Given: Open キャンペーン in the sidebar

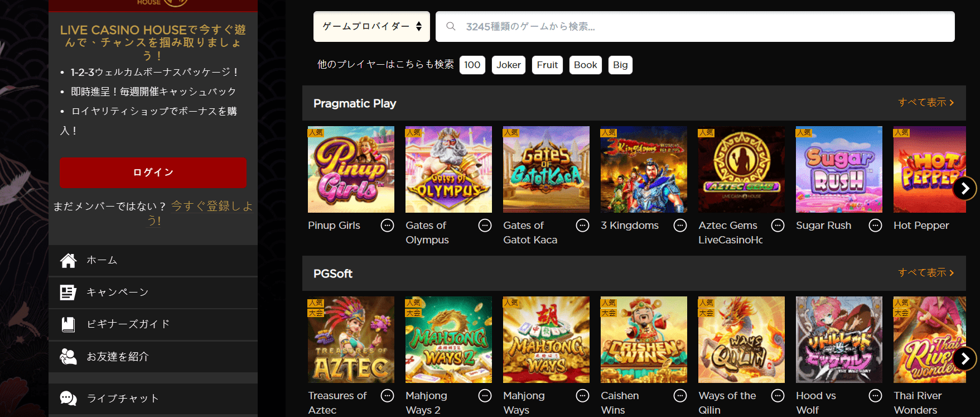Looking at the screenshot, I should 153,293.
